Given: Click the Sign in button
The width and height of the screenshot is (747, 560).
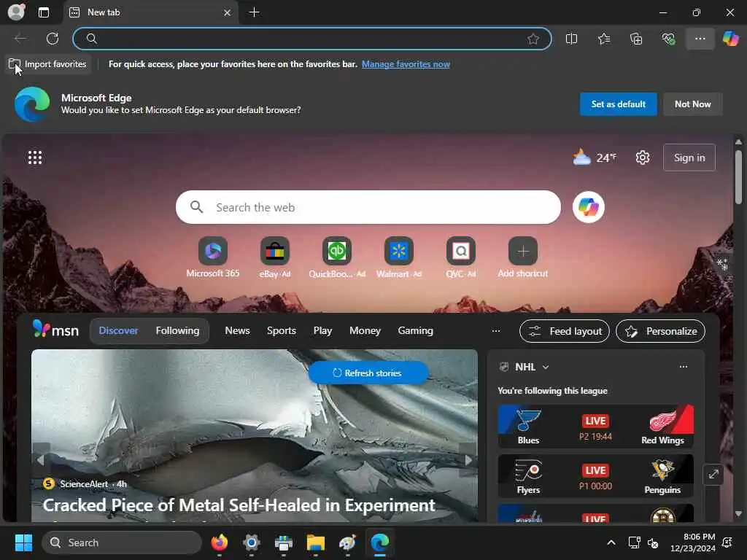Looking at the screenshot, I should 689,157.
